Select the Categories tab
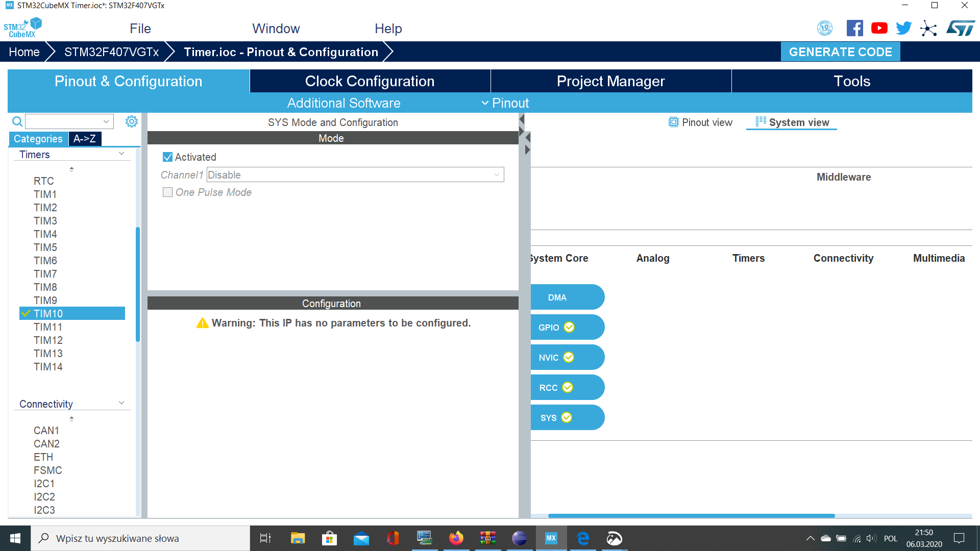 (x=38, y=139)
